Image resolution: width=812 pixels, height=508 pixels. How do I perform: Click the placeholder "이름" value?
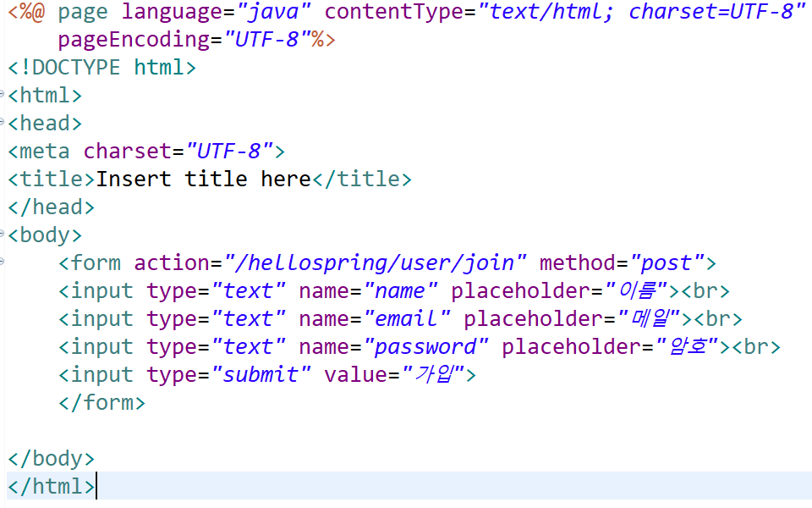click(x=636, y=290)
